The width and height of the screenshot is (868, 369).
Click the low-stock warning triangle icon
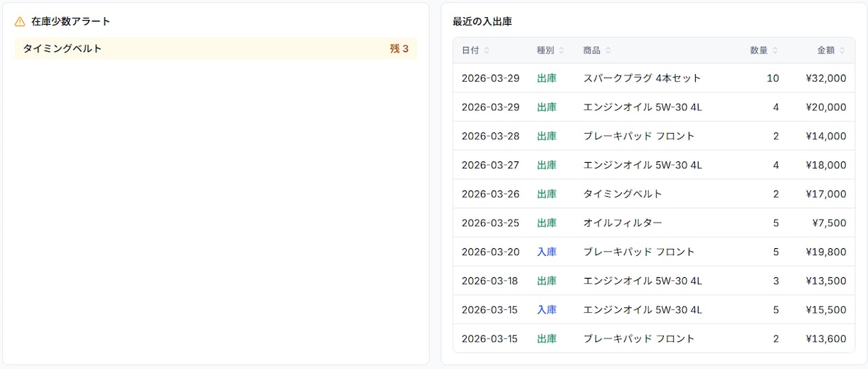[x=20, y=21]
